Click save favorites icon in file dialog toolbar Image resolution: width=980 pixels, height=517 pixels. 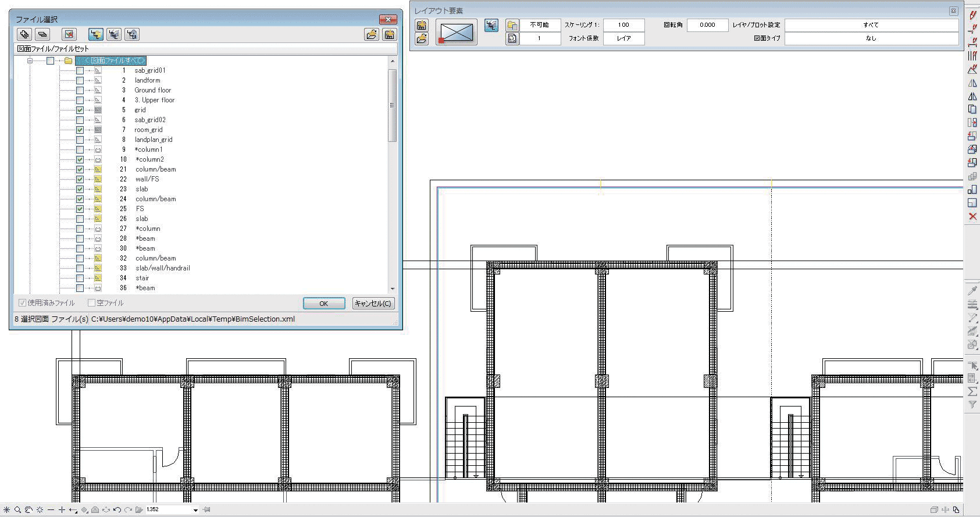click(389, 34)
